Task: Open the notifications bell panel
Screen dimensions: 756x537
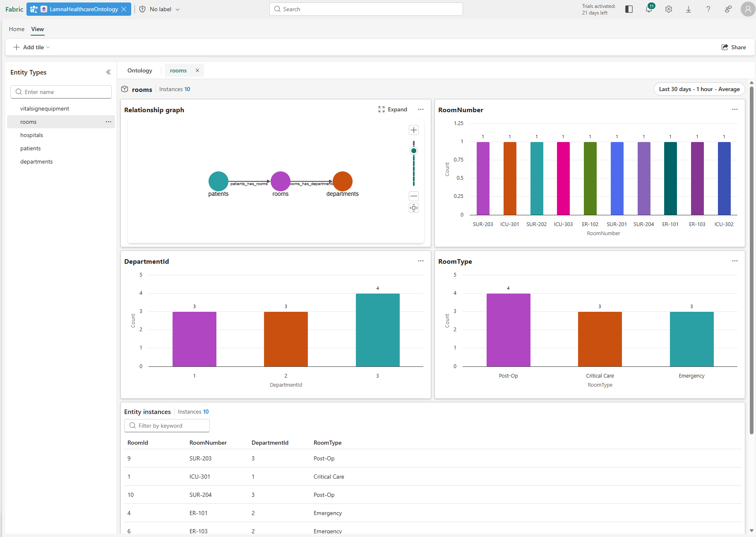Action: (x=649, y=9)
